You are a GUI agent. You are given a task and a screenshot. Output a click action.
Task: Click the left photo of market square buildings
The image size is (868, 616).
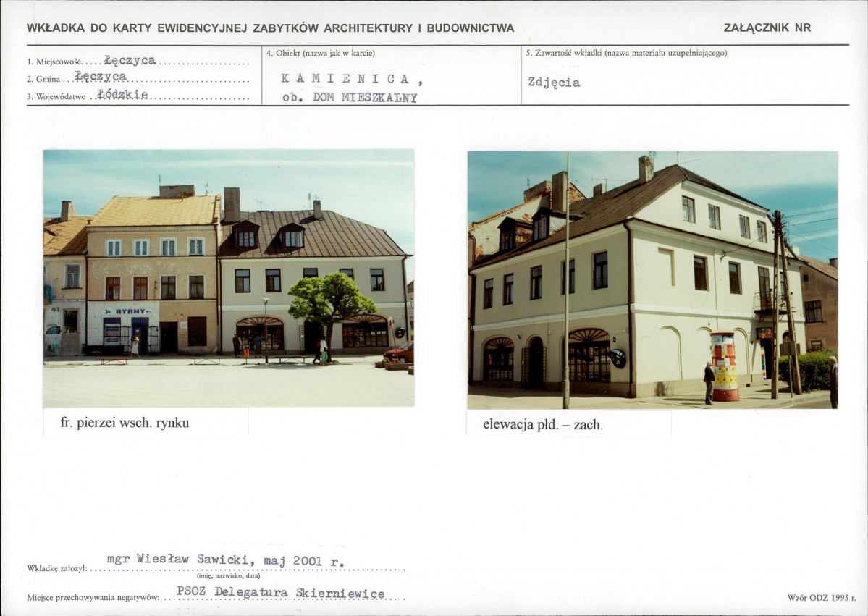pos(229,279)
